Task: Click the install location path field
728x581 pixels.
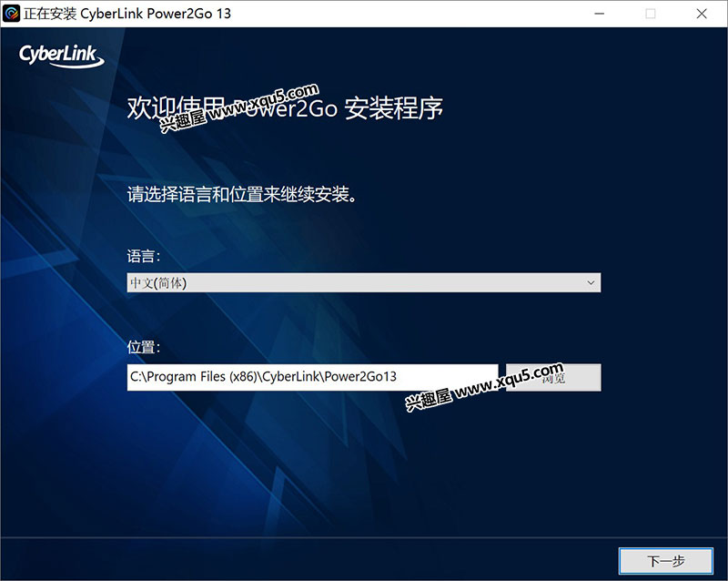Action: [312, 377]
